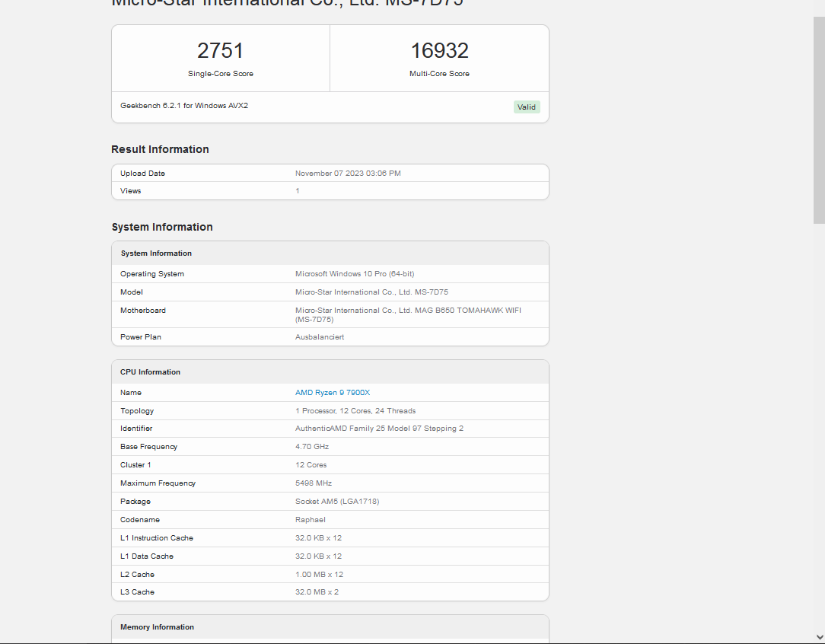The image size is (825, 644).
Task: Click the CPU Information table header
Action: pyautogui.click(x=330, y=372)
